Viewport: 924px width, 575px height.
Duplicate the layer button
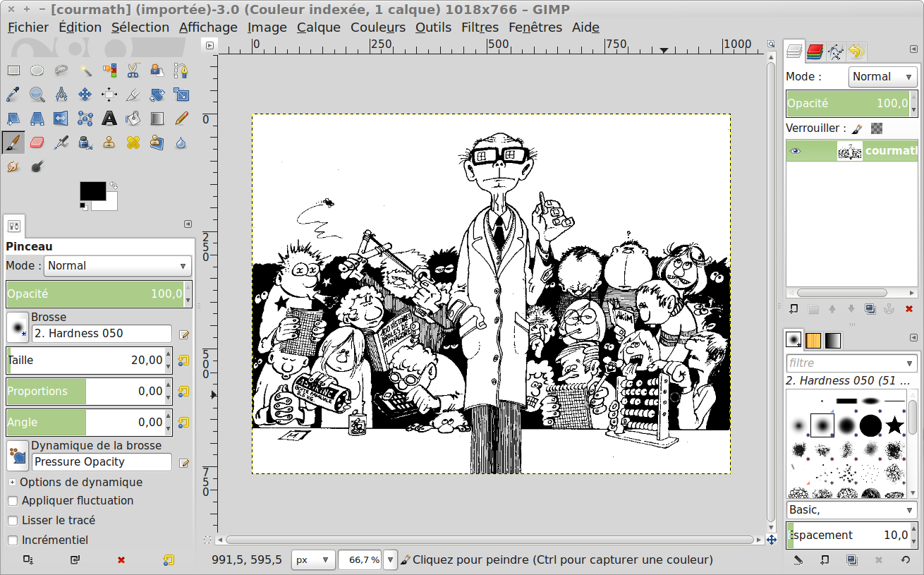click(870, 309)
